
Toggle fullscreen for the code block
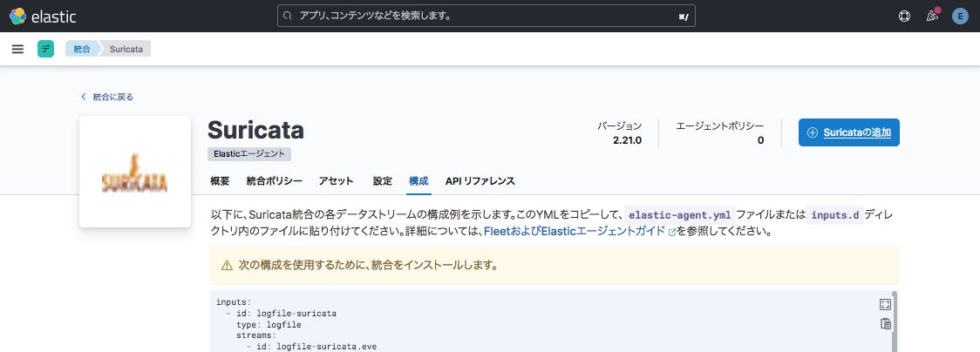coord(885,304)
